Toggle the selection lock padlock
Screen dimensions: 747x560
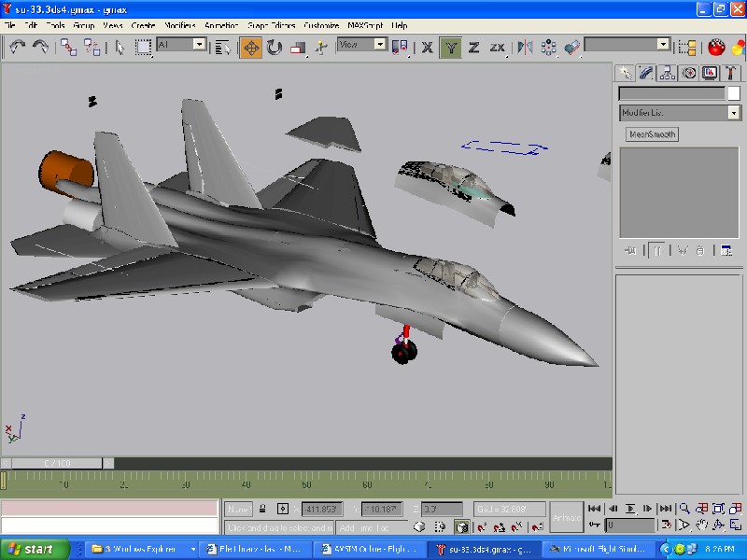click(x=263, y=509)
